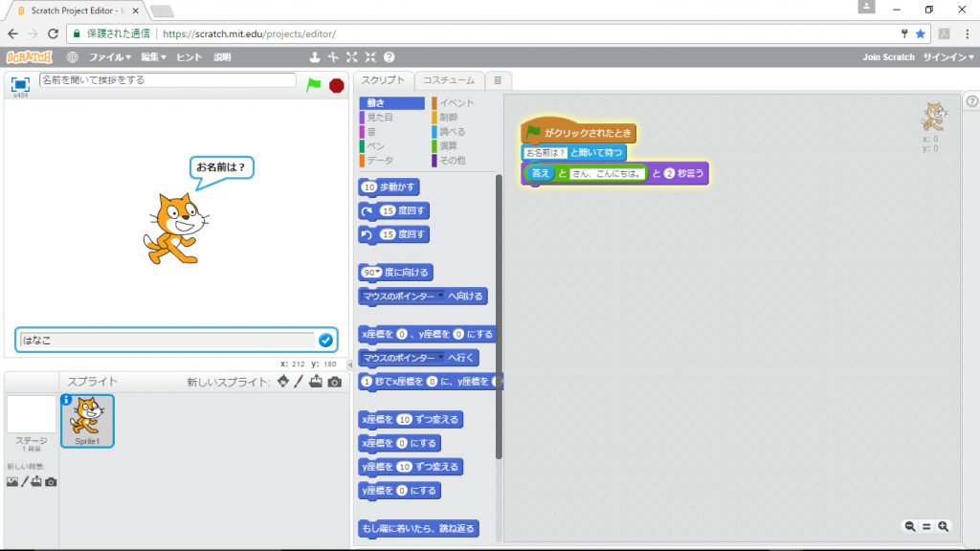Image resolution: width=980 pixels, height=551 pixels.
Task: Open the ヒント menu item
Action: click(189, 56)
